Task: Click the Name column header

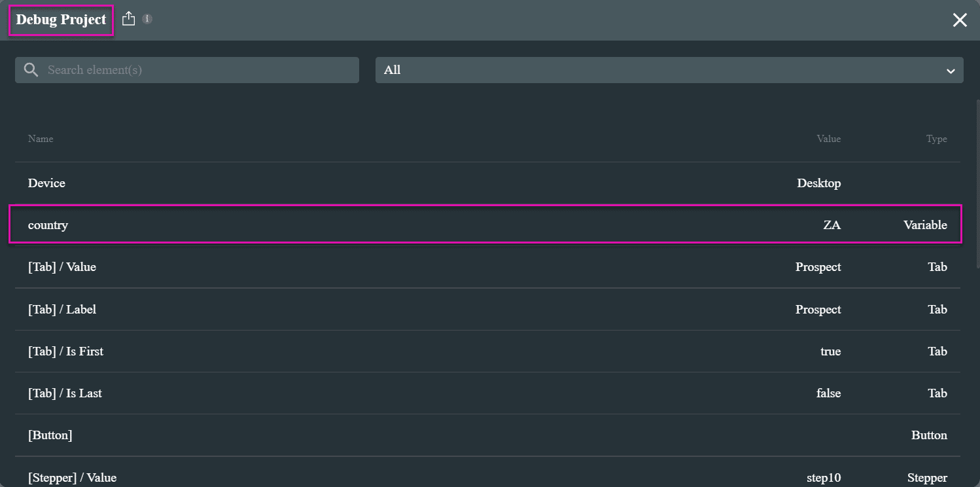Action: (41, 139)
